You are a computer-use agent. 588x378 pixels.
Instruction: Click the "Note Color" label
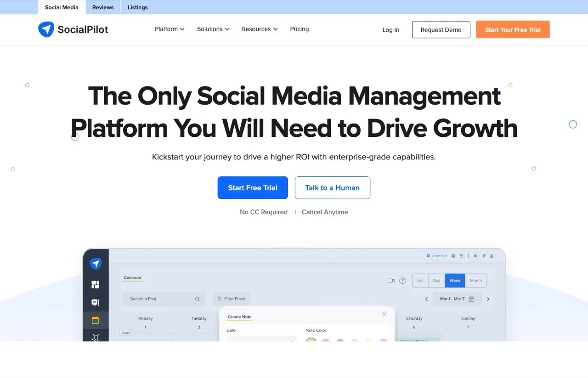click(316, 330)
